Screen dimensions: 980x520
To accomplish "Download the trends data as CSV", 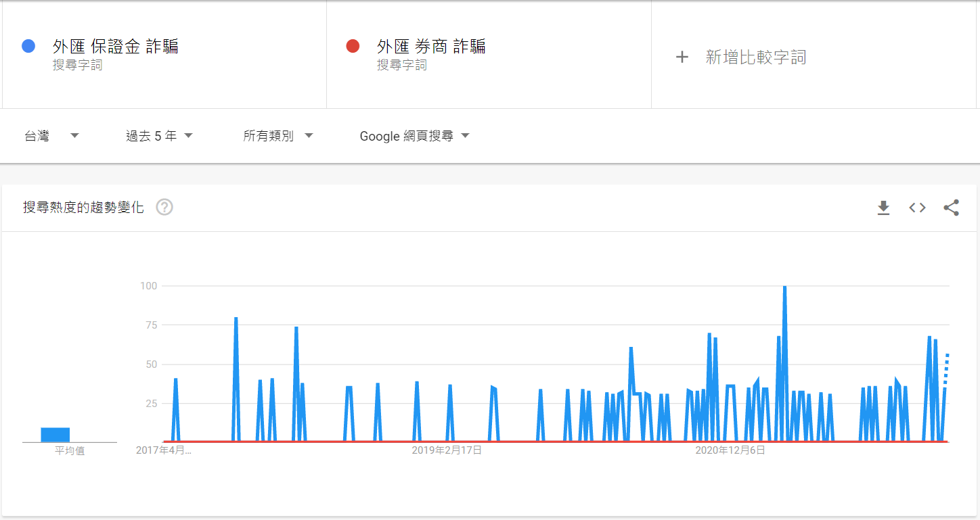I will pos(883,208).
